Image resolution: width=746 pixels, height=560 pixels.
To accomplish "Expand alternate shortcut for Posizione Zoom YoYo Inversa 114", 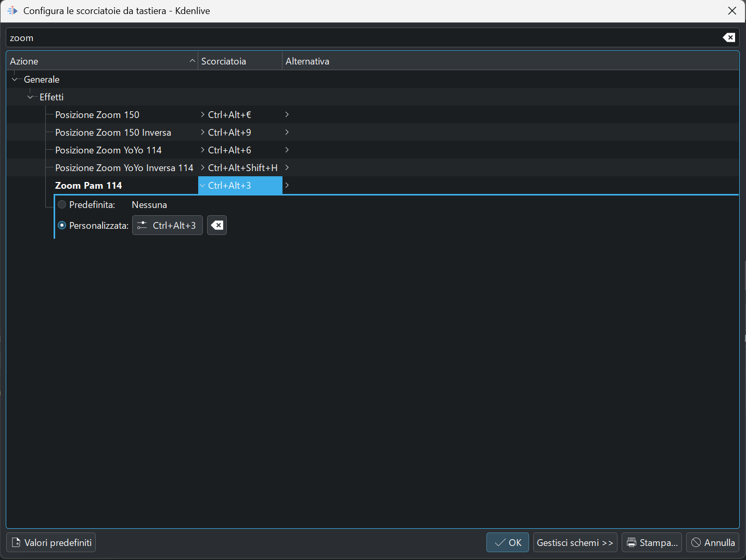I will pos(287,167).
